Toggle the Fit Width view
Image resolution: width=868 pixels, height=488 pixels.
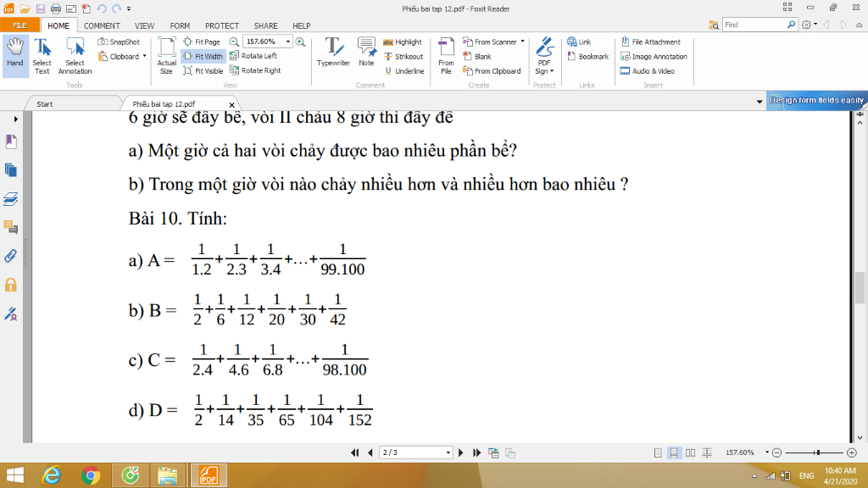[x=203, y=56]
